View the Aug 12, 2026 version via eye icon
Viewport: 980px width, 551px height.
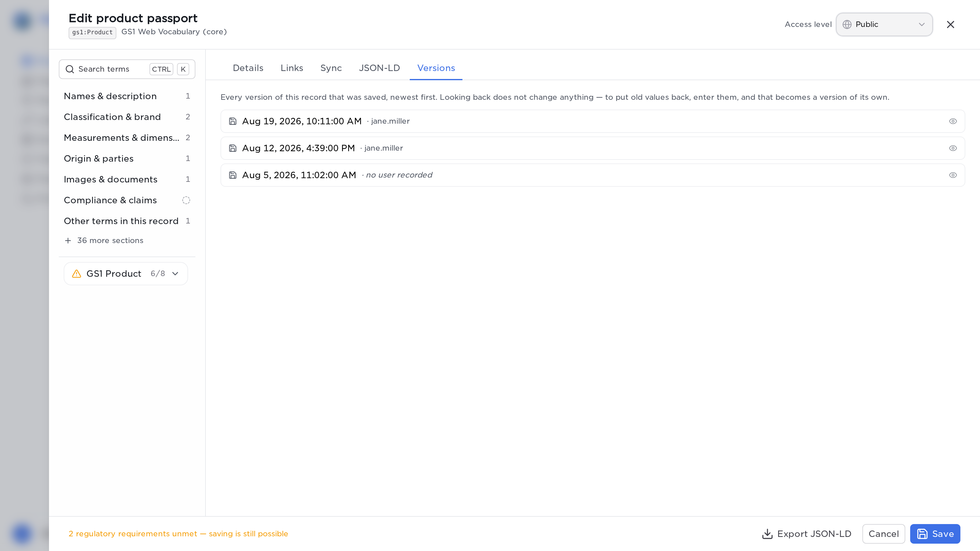953,148
